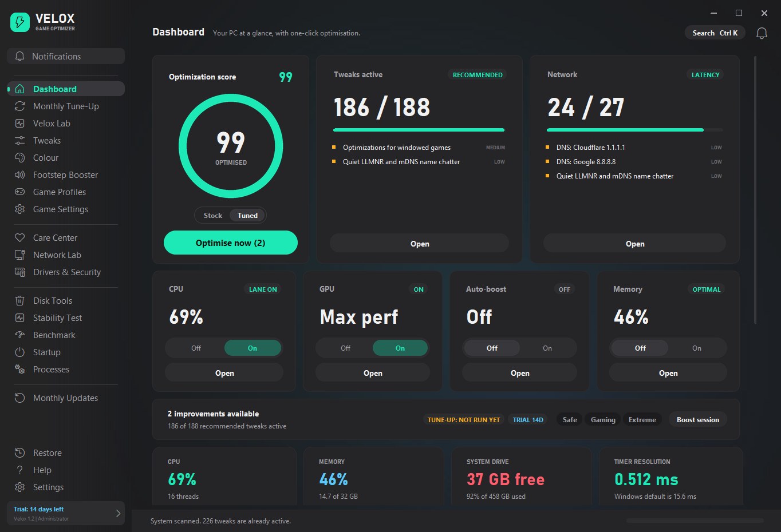Switch score view to Stock

212,216
